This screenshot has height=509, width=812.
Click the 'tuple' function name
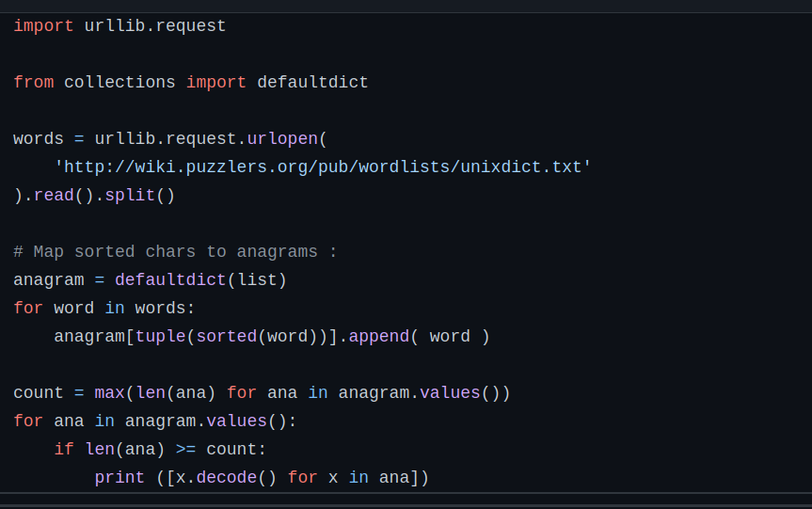pos(160,337)
